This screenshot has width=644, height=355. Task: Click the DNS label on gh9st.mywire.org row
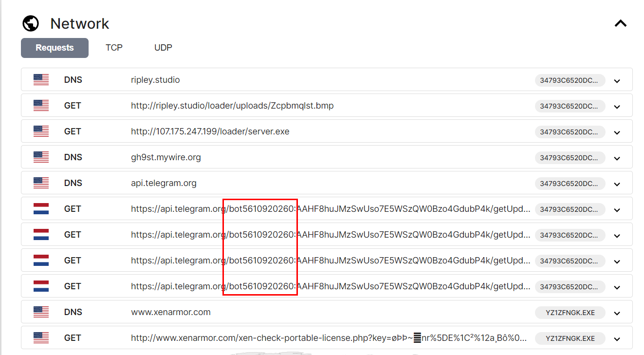(x=73, y=157)
